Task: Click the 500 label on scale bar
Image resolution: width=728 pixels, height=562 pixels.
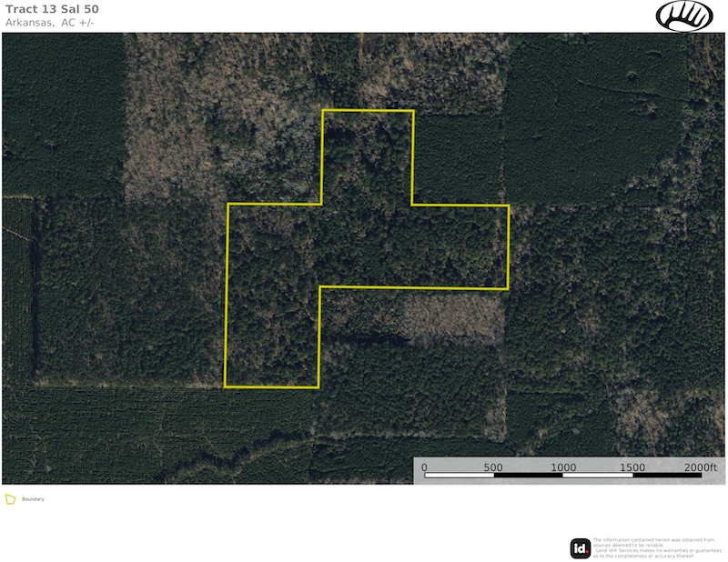Action: coord(493,467)
